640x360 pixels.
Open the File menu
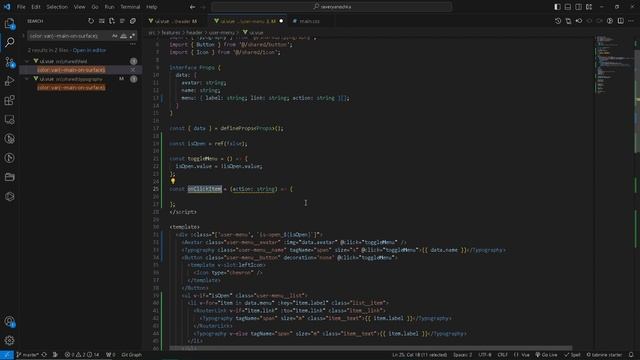21,7
